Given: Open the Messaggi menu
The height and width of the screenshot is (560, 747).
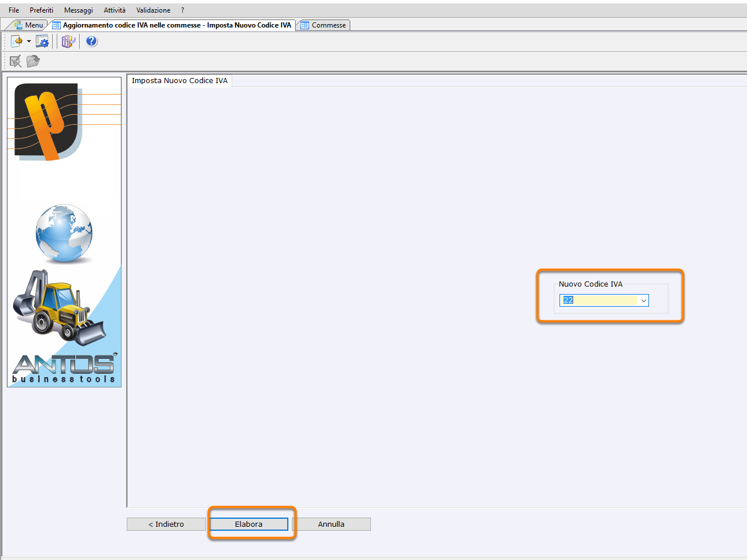Looking at the screenshot, I should pyautogui.click(x=79, y=10).
